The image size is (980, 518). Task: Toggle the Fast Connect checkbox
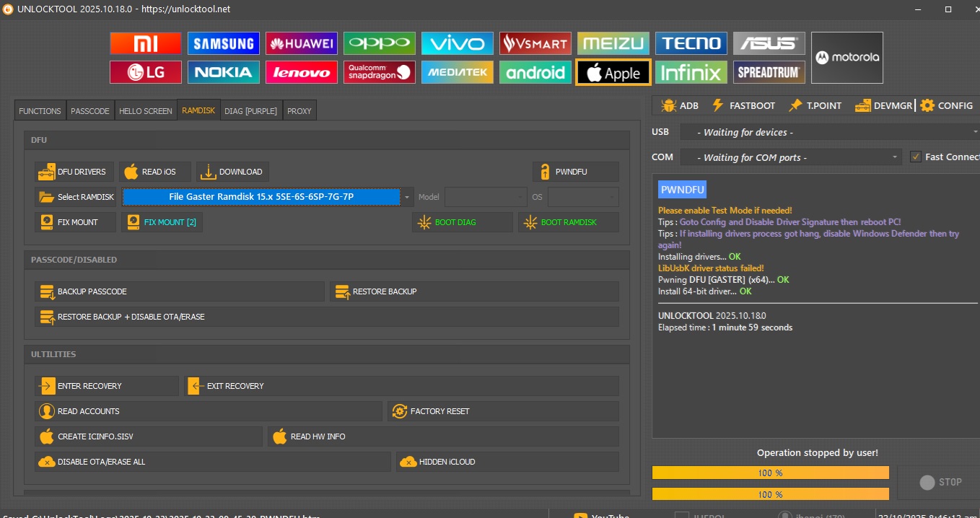coord(916,157)
